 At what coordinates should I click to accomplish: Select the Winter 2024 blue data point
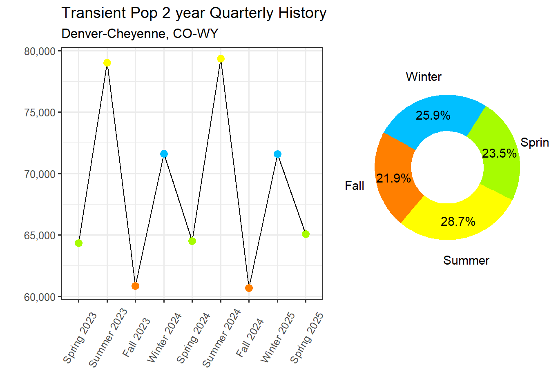tap(164, 154)
